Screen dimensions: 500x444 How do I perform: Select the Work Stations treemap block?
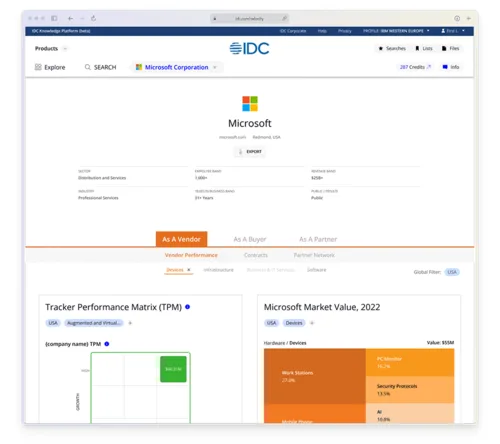pyautogui.click(x=315, y=376)
